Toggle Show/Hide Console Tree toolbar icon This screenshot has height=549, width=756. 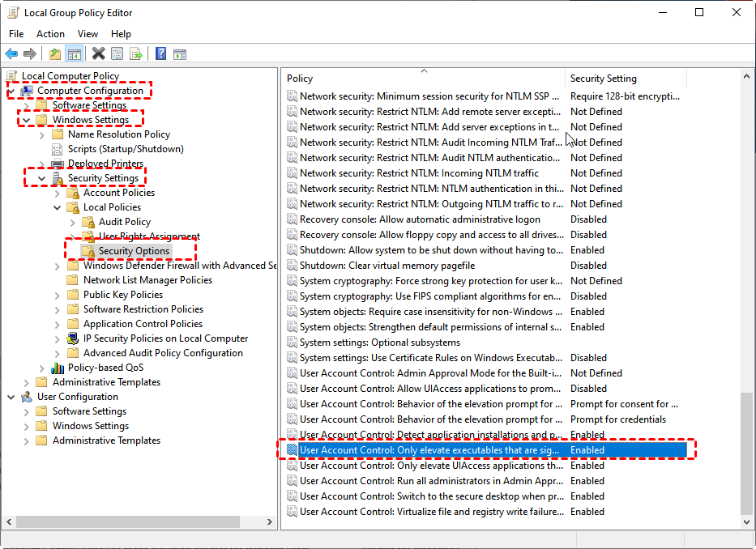tap(74, 54)
